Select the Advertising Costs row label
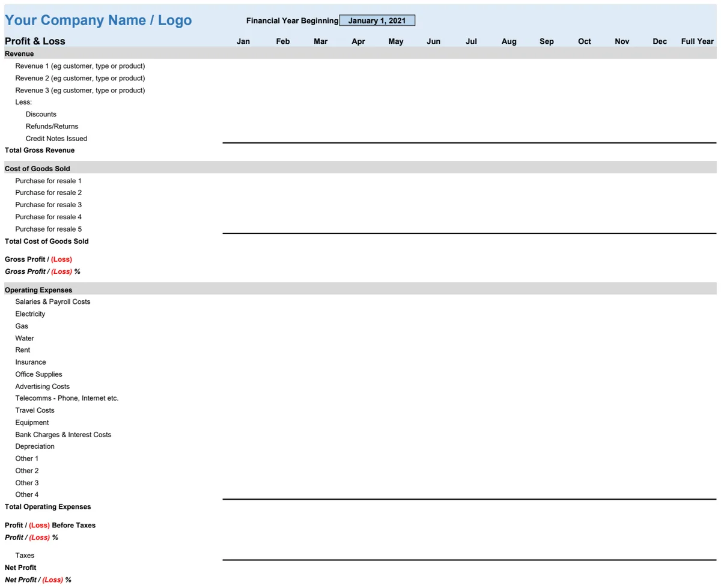 [x=43, y=386]
